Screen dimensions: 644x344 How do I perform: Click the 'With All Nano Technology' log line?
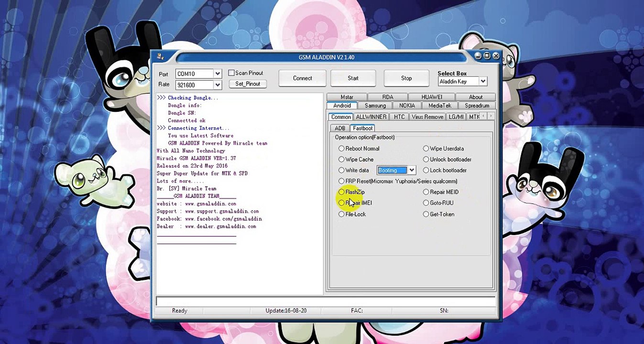coord(191,151)
